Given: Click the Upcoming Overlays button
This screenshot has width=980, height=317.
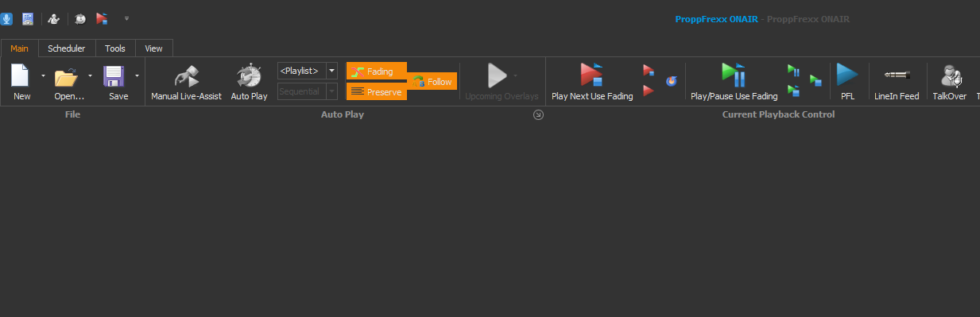Looking at the screenshot, I should pyautogui.click(x=502, y=83).
